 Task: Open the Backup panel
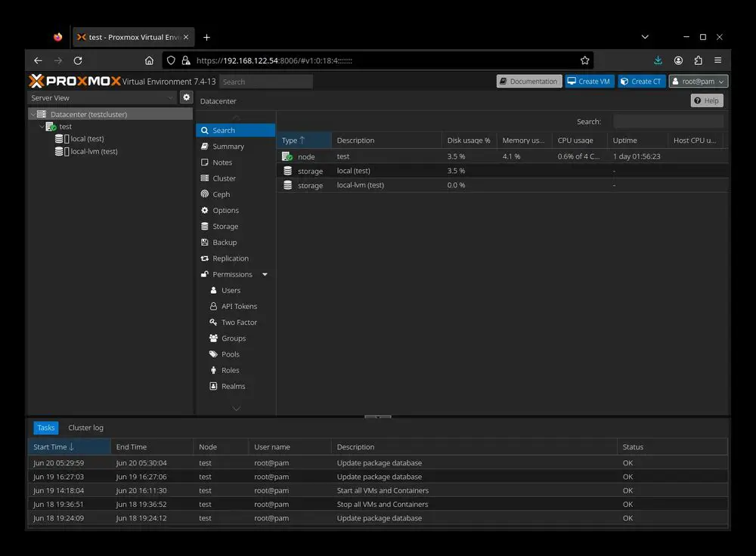pos(225,242)
